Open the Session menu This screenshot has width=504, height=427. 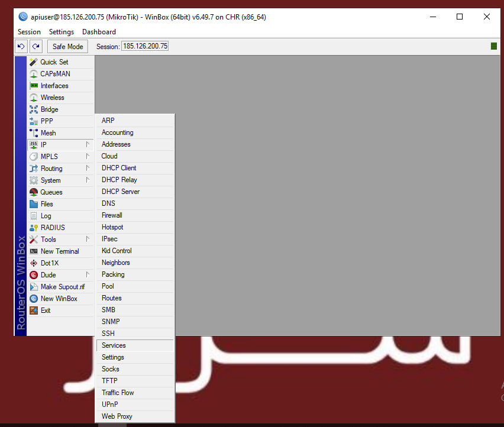[29, 32]
